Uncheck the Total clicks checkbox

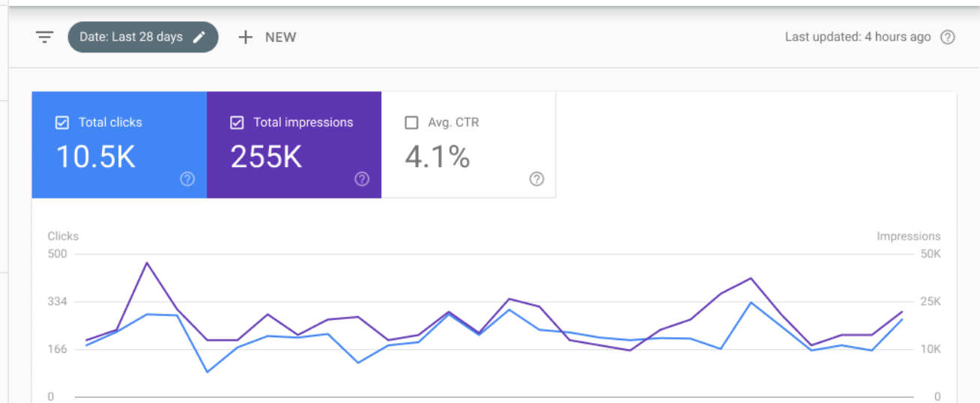pyautogui.click(x=63, y=123)
